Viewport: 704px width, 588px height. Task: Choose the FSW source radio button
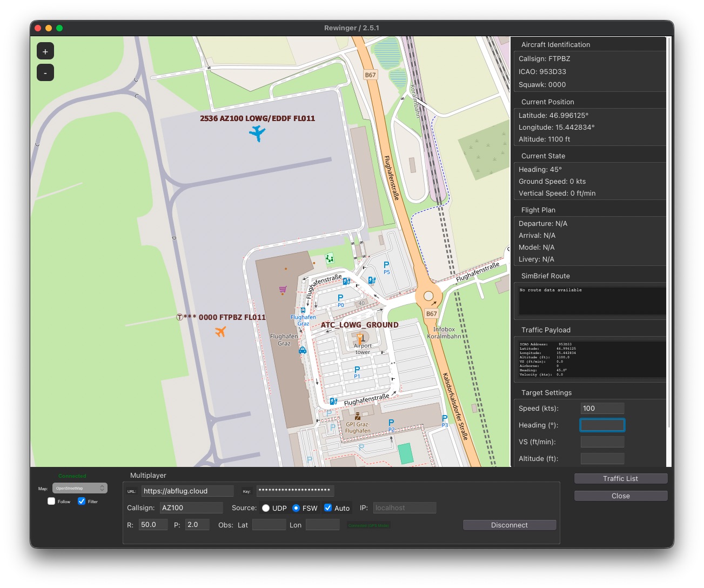point(296,508)
